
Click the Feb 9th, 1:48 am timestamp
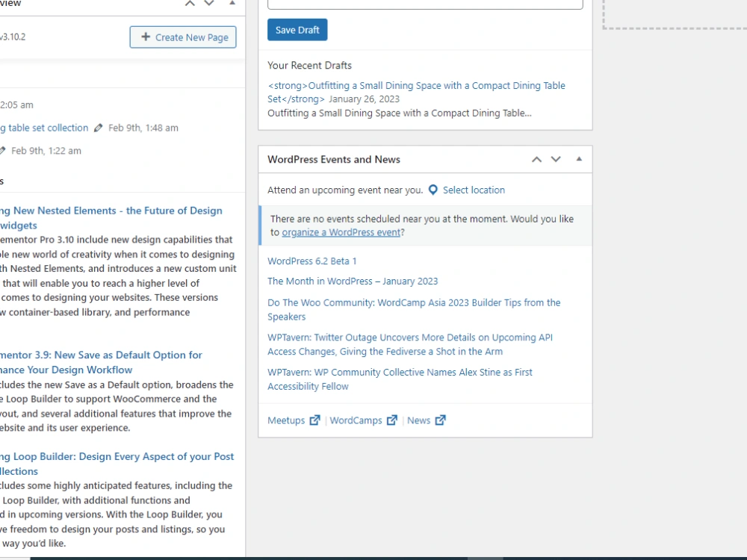(143, 128)
